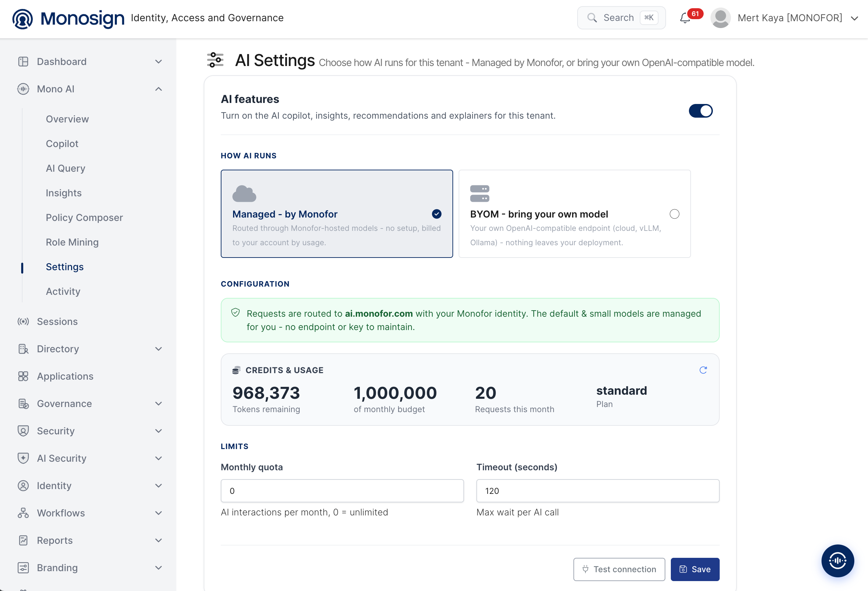Click the AI Security shield icon
The width and height of the screenshot is (868, 591).
pyautogui.click(x=23, y=458)
